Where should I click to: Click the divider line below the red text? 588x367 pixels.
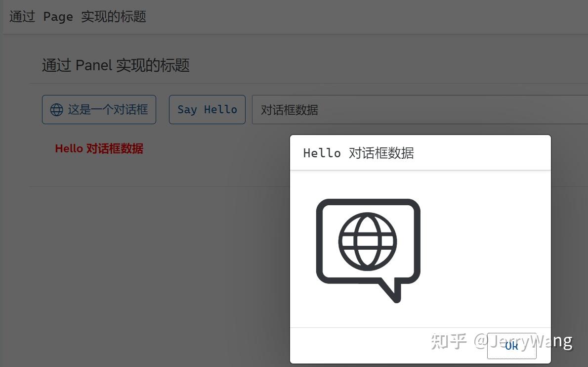148,186
